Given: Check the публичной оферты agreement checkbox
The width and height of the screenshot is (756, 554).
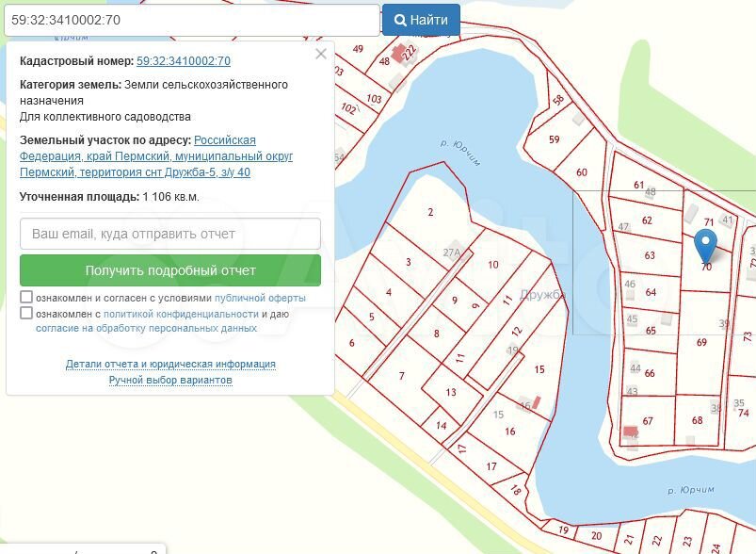Looking at the screenshot, I should click(x=26, y=298).
